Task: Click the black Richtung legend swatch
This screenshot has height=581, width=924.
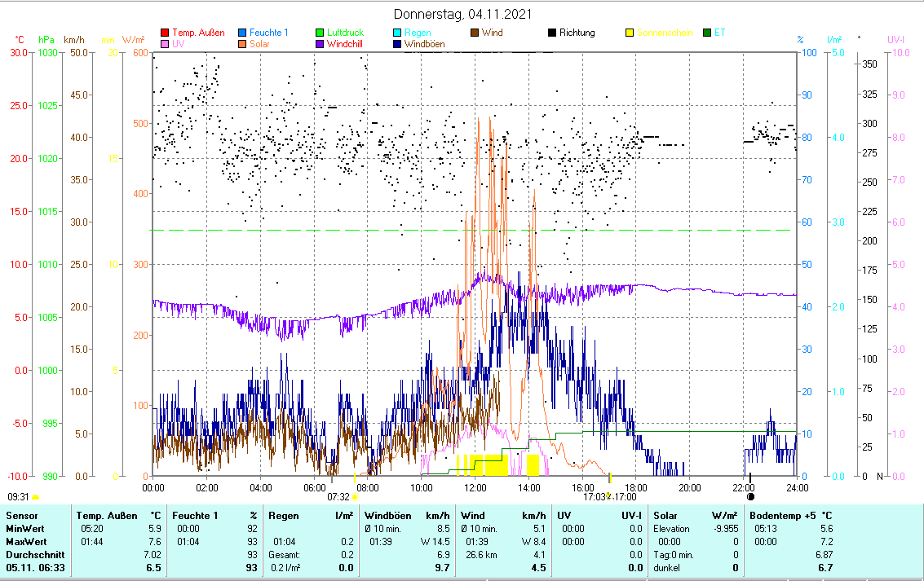Action: [x=552, y=33]
